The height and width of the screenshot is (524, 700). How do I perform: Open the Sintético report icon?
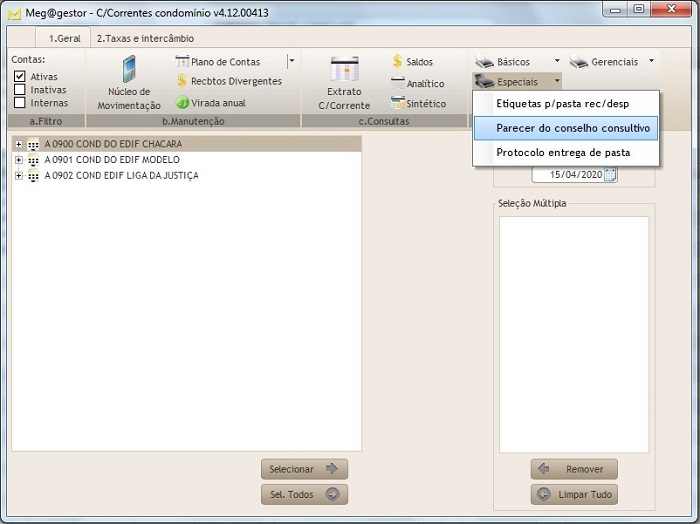coord(397,103)
